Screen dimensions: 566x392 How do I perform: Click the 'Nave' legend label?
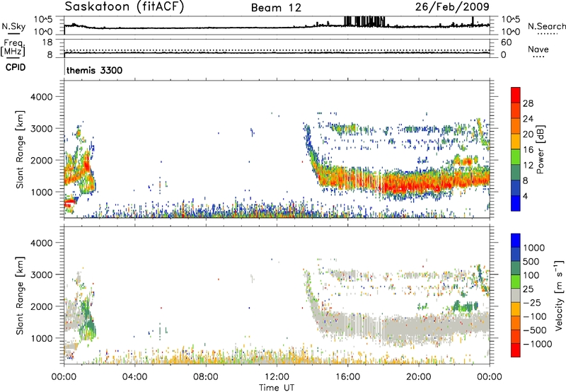[538, 49]
